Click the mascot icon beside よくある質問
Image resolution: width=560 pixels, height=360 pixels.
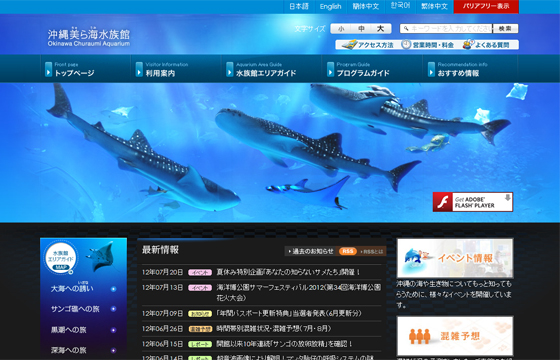click(468, 45)
